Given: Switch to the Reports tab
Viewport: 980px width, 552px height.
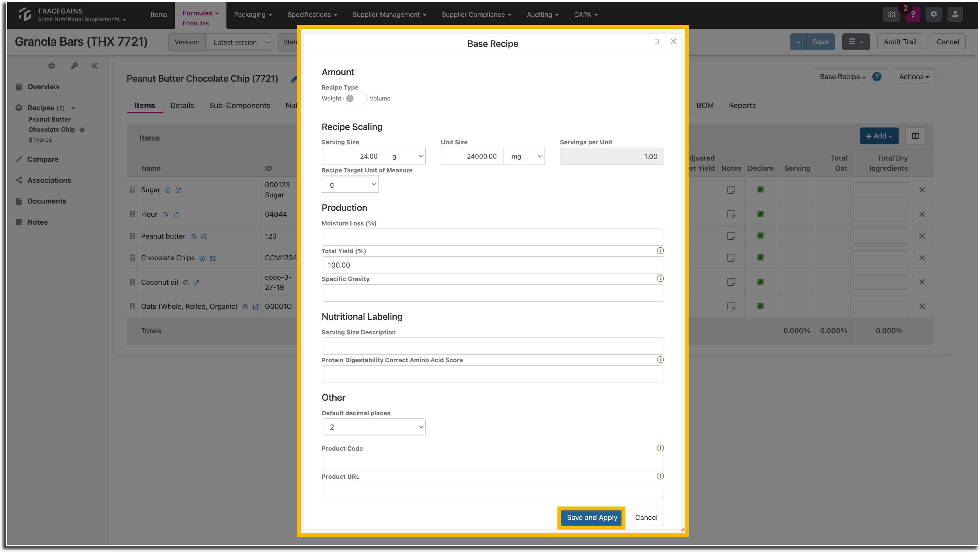Looking at the screenshot, I should pyautogui.click(x=742, y=106).
